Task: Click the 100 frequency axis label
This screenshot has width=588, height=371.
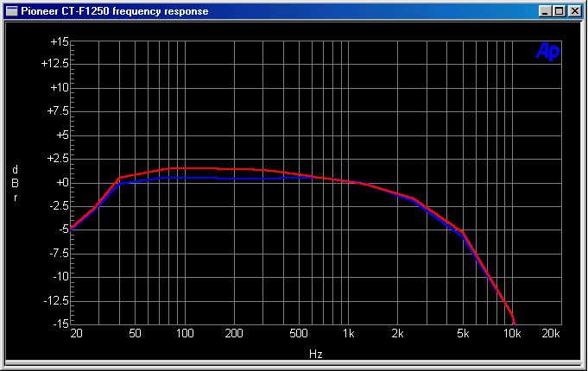Action: point(185,333)
